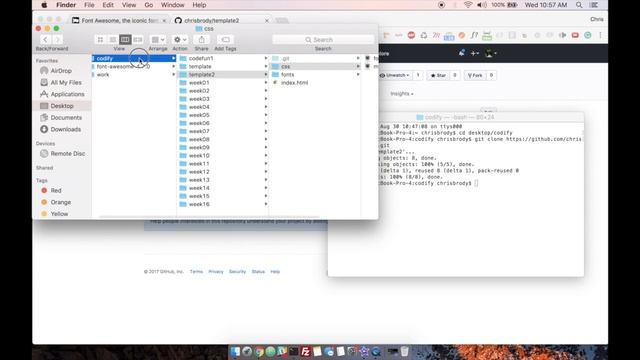The image size is (640, 360).
Task: Open the File menu
Action: [89, 5]
